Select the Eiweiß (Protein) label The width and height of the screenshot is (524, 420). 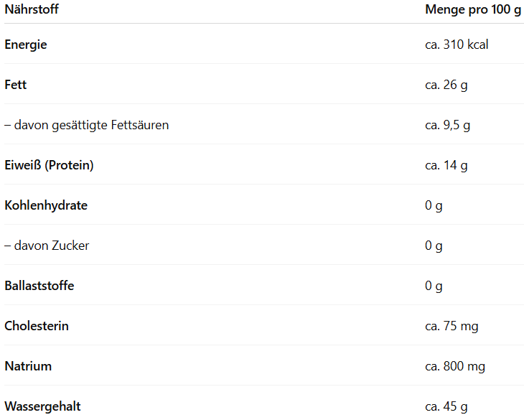(49, 165)
